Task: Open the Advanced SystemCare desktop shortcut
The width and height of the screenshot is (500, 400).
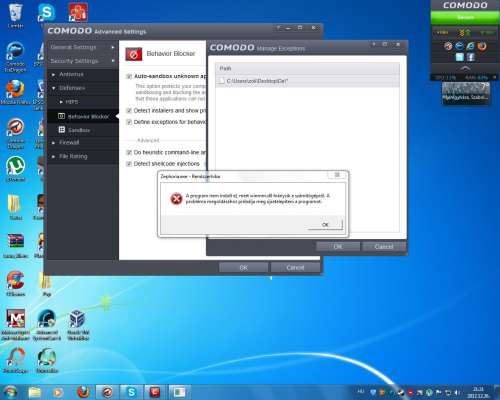Action: click(x=47, y=325)
